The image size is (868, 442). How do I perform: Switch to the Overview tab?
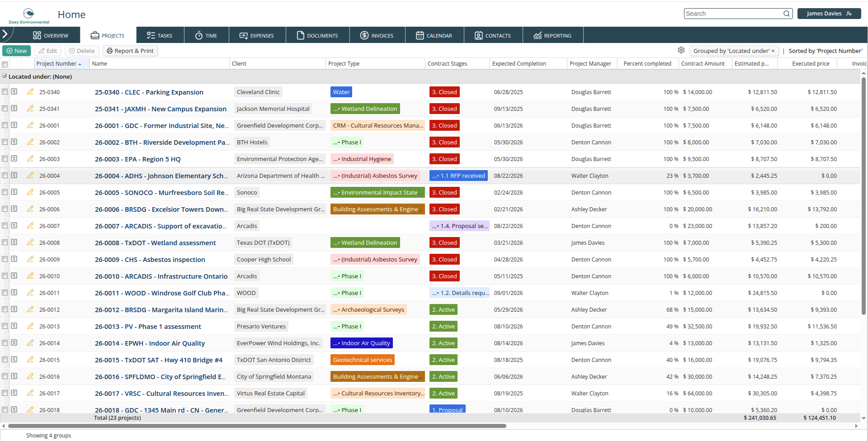[51, 35]
